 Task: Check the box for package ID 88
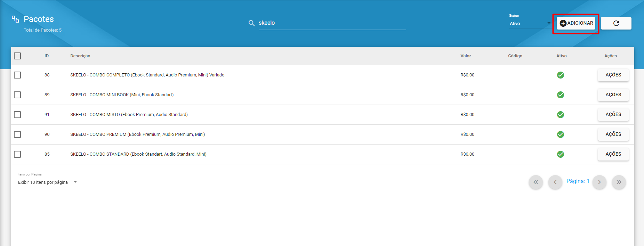coord(17,75)
